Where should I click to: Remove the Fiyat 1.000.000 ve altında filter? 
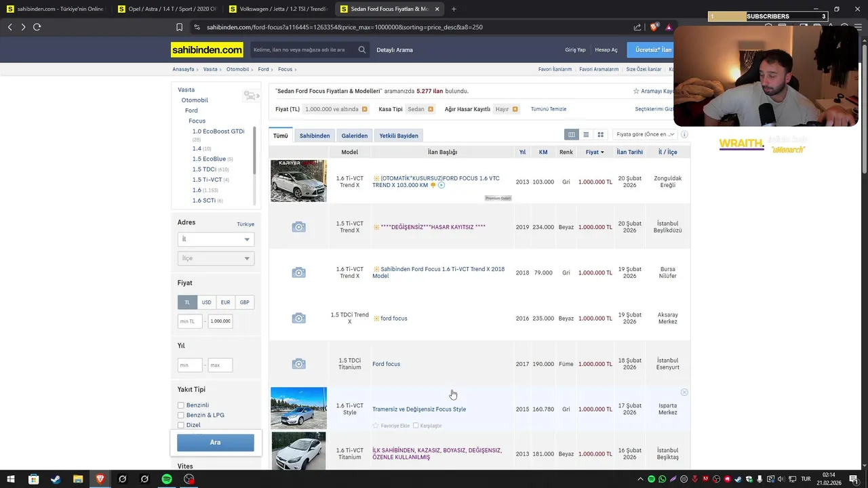(364, 109)
